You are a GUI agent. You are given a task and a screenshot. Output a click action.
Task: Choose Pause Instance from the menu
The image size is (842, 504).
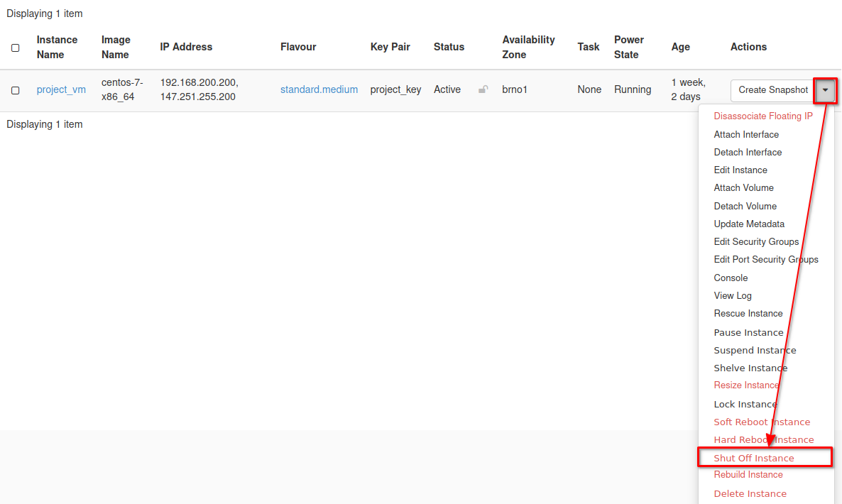point(748,332)
